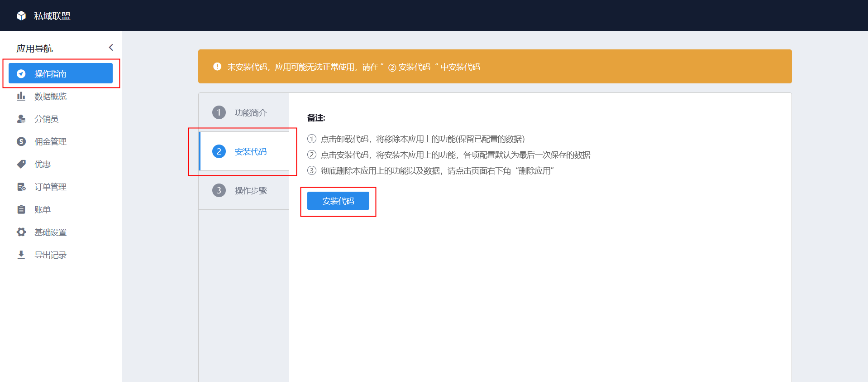The width and height of the screenshot is (868, 382).
Task: Open the 基础设置 menu item
Action: click(61, 232)
